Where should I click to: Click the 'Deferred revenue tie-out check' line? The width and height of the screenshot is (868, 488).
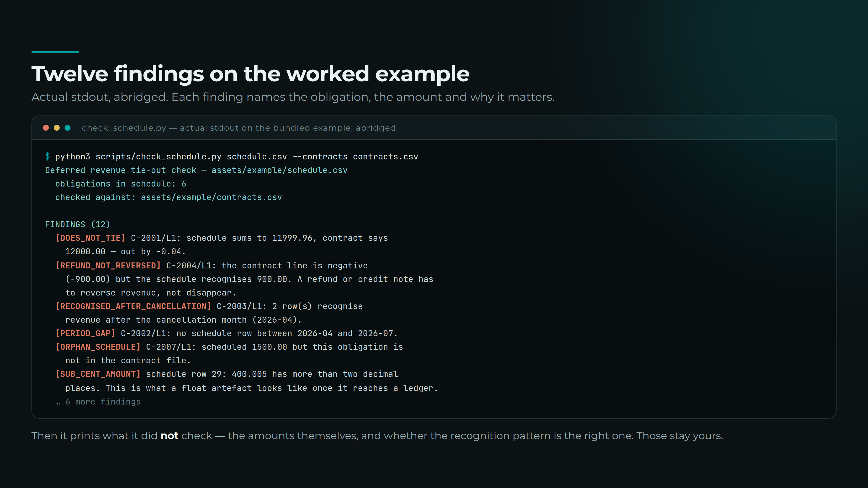point(196,170)
